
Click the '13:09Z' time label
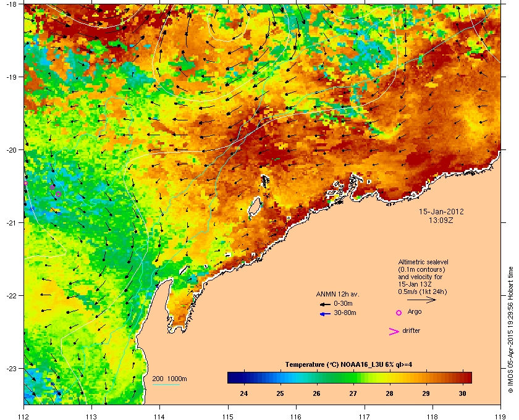[x=441, y=220]
